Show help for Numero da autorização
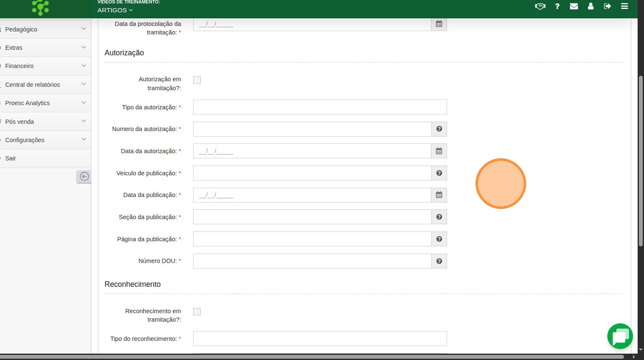The height and width of the screenshot is (360, 644). [439, 129]
